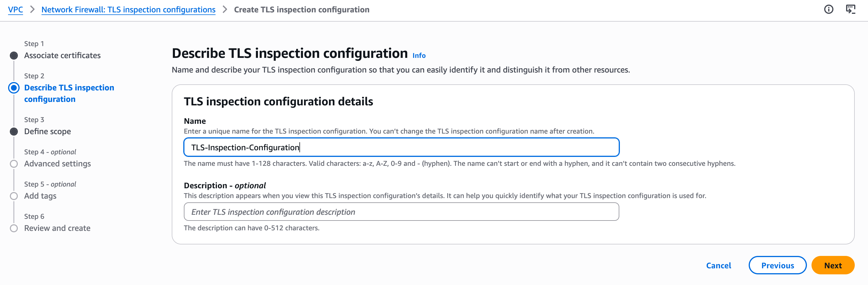This screenshot has height=285, width=868.
Task: Click the Description optional text field
Action: [401, 212]
